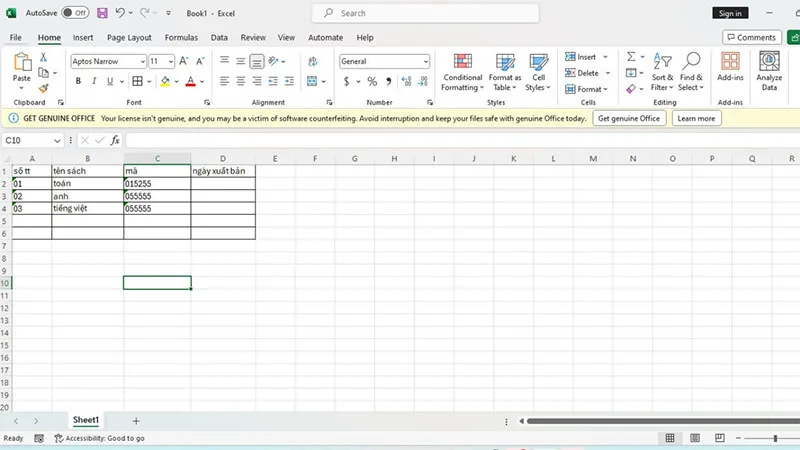Switch to Page Layout tab
Image resolution: width=800 pixels, height=450 pixels.
(x=129, y=37)
